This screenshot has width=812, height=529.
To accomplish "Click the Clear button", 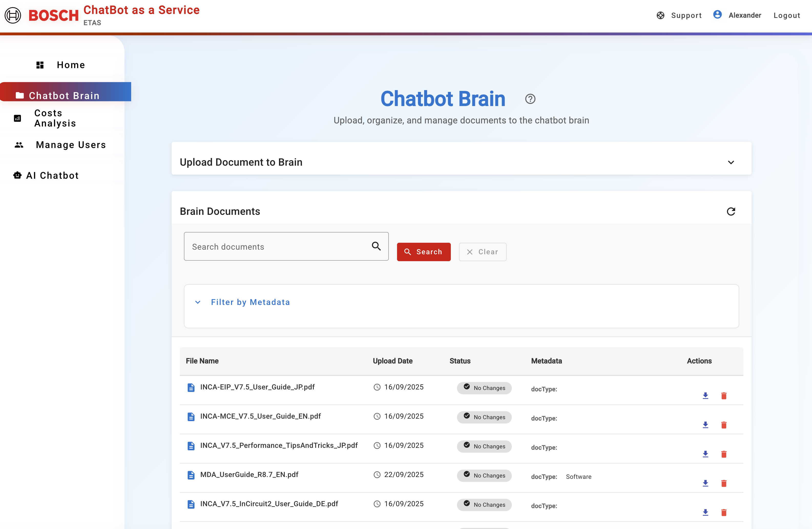I will (482, 252).
